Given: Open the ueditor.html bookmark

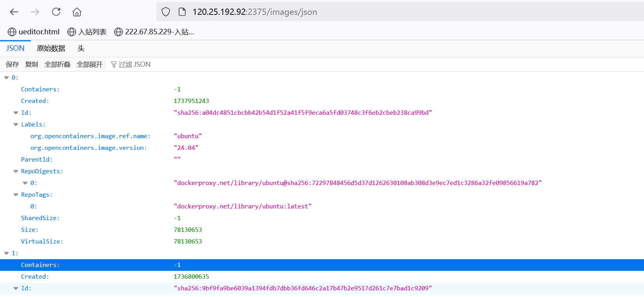Looking at the screenshot, I should coord(34,32).
